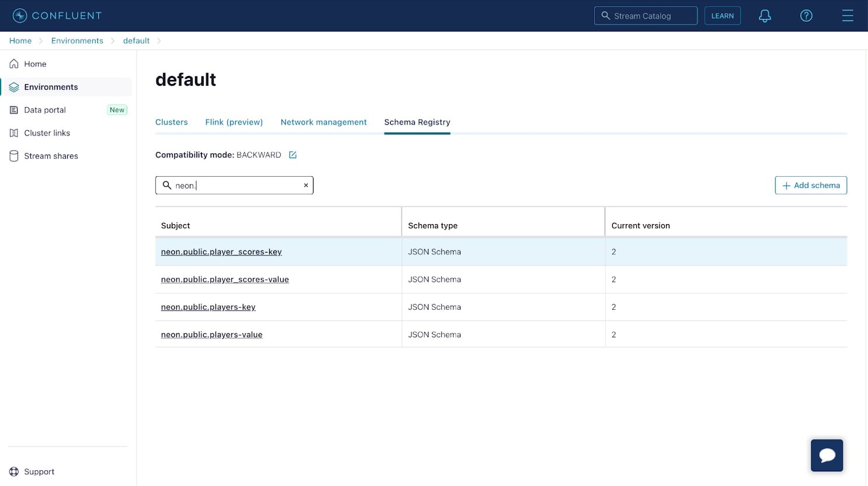The width and height of the screenshot is (868, 486).
Task: Open Cluster links in the sidebar
Action: 47,132
